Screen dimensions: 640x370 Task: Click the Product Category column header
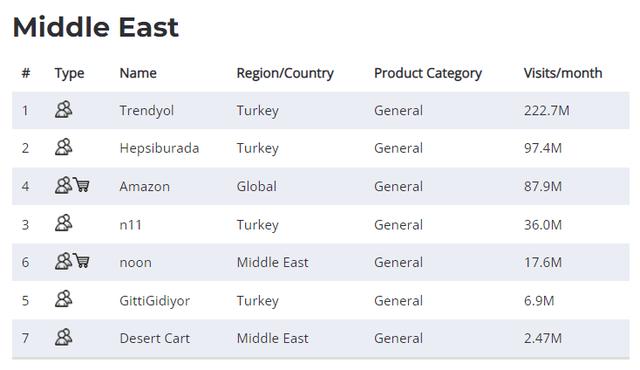coord(428,73)
